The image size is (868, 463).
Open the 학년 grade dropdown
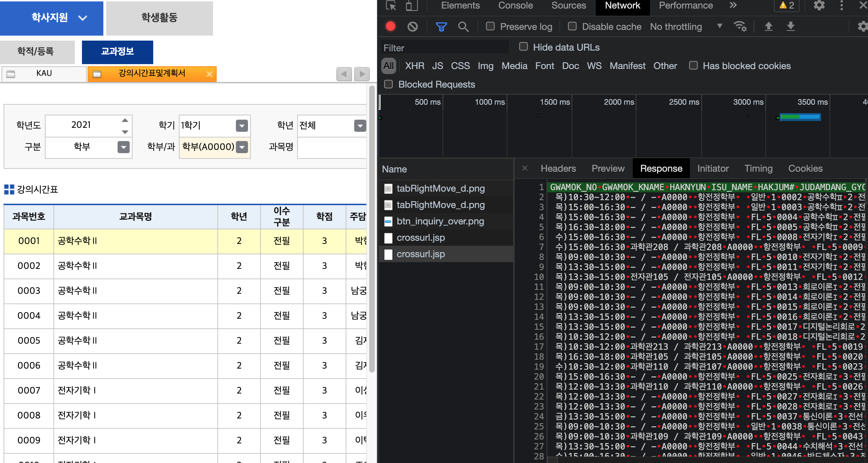pyautogui.click(x=360, y=125)
